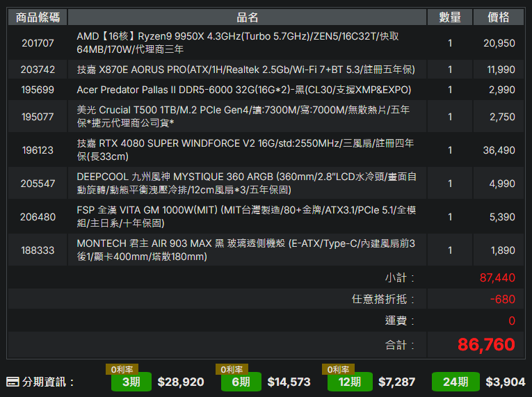Click the price 4,990
The image size is (532, 397).
point(502,184)
